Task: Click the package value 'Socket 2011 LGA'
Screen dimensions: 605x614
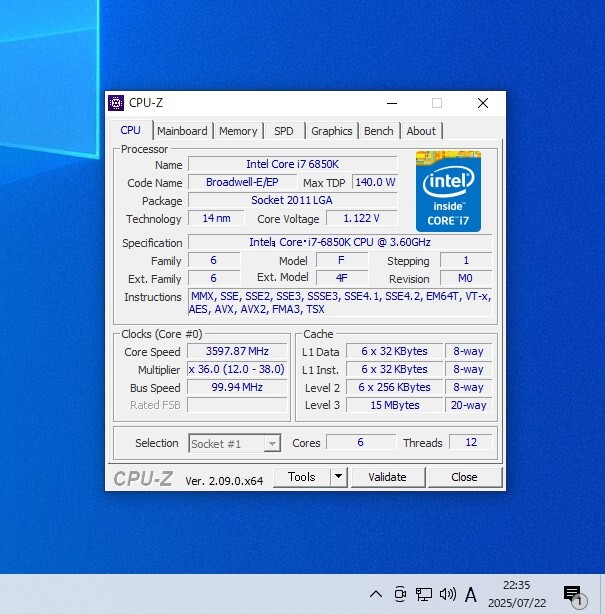Action: click(x=293, y=200)
